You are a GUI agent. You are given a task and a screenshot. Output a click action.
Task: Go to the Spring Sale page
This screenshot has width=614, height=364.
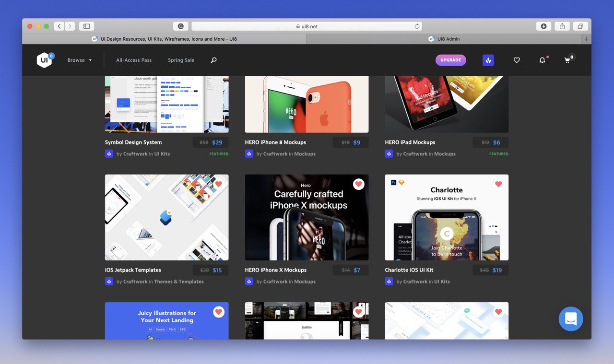pyautogui.click(x=181, y=60)
